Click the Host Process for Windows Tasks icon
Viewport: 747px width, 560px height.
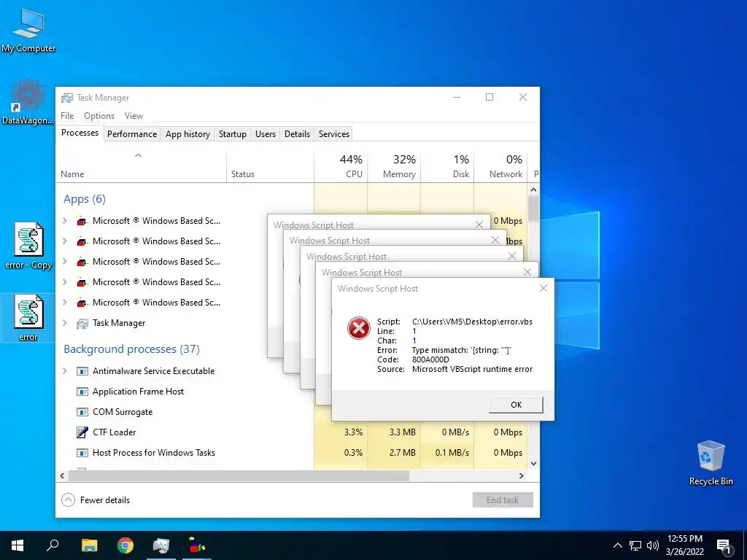(x=82, y=453)
